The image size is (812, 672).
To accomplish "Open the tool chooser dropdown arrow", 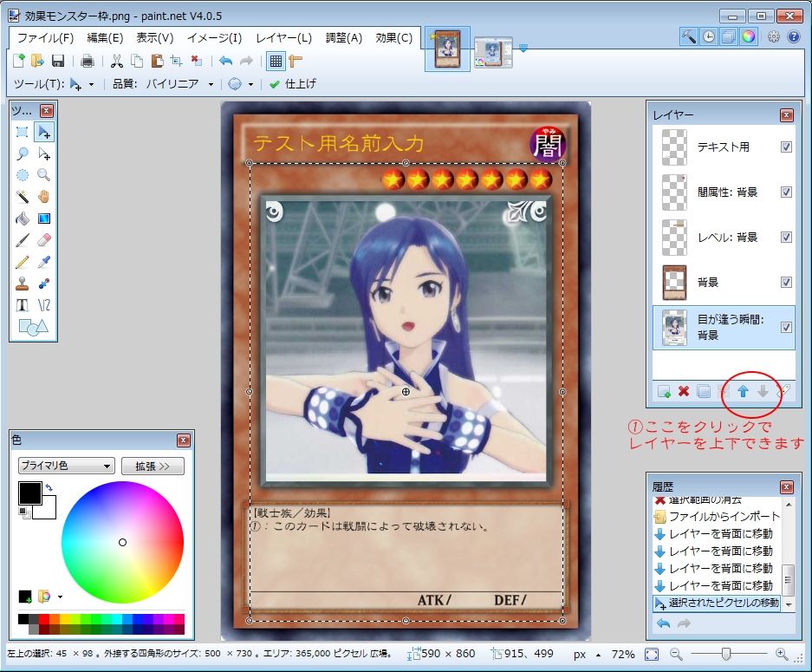I will pyautogui.click(x=92, y=84).
